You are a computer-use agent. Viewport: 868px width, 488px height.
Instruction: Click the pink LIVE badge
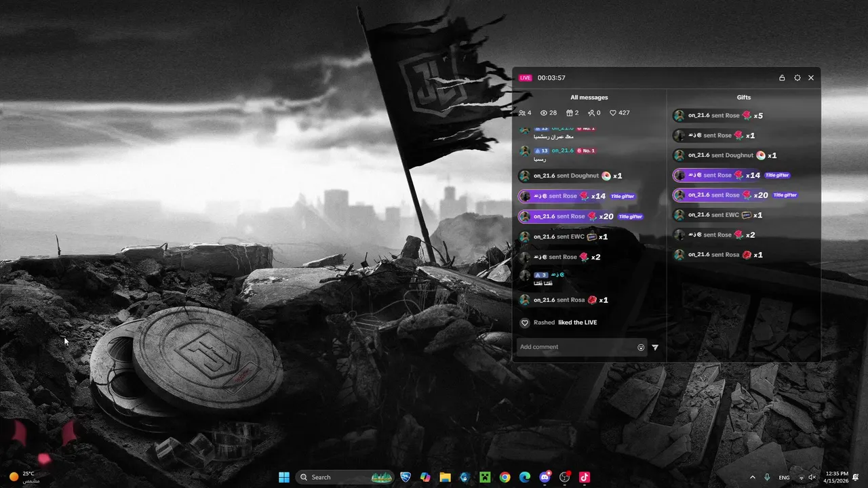[x=526, y=78]
